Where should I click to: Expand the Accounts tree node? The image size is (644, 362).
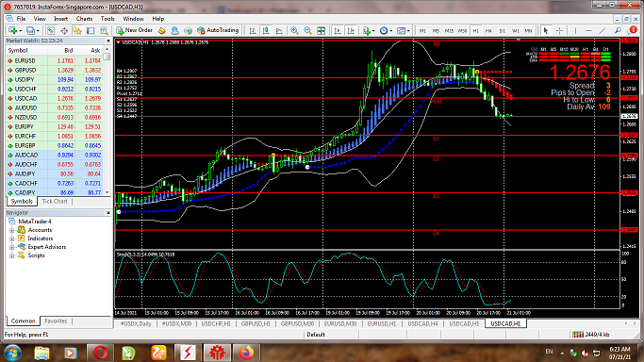pyautogui.click(x=12, y=230)
